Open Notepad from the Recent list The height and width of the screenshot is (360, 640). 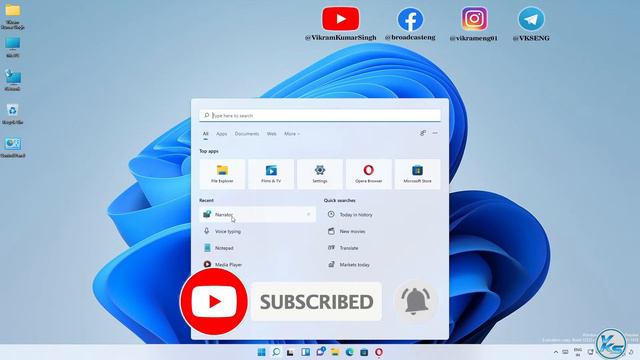pyautogui.click(x=258, y=248)
